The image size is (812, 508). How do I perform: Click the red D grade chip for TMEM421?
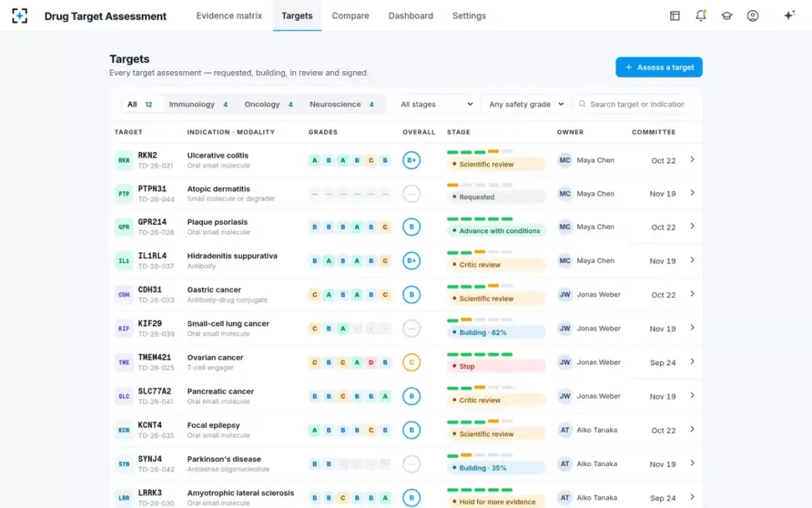coord(371,362)
